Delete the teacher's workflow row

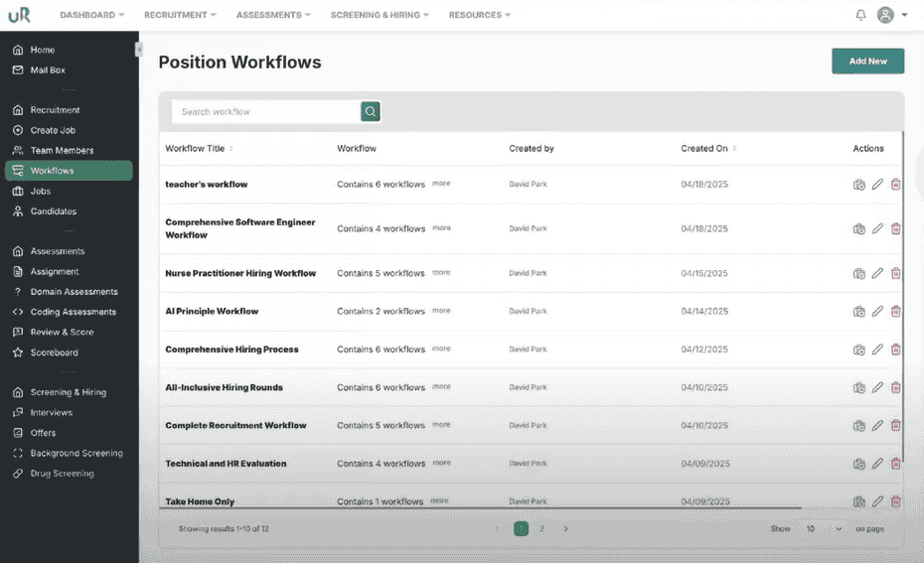(x=895, y=185)
